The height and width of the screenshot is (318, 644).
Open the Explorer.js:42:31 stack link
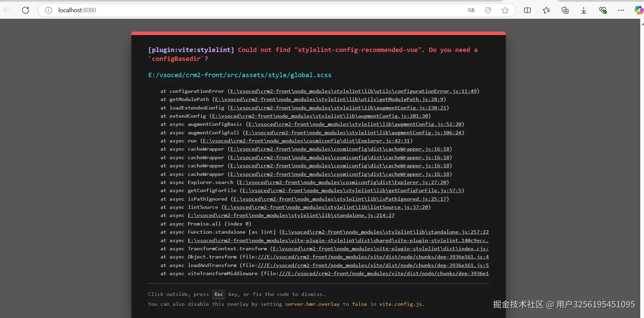pos(306,141)
